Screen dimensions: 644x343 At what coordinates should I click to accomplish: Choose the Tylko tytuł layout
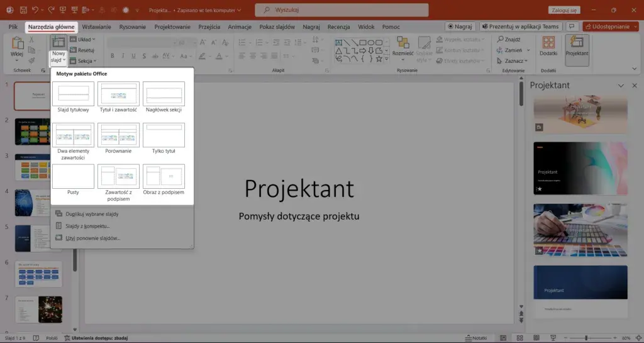tap(164, 139)
